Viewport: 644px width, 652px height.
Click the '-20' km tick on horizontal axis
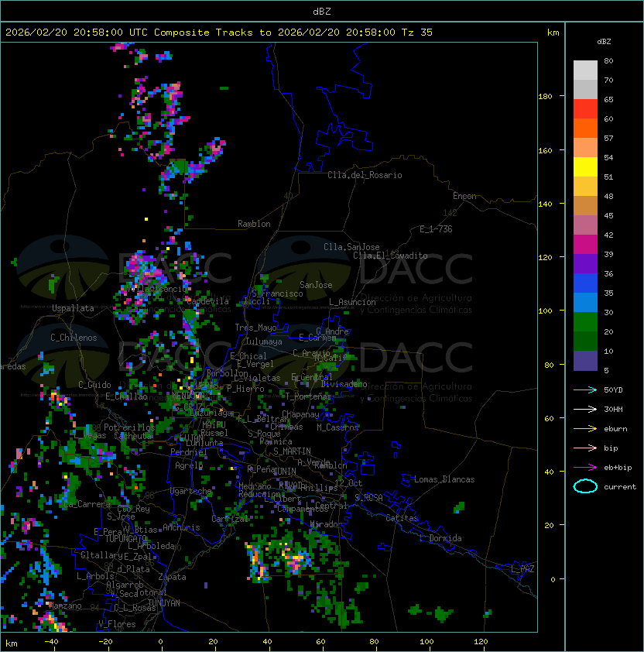point(105,642)
